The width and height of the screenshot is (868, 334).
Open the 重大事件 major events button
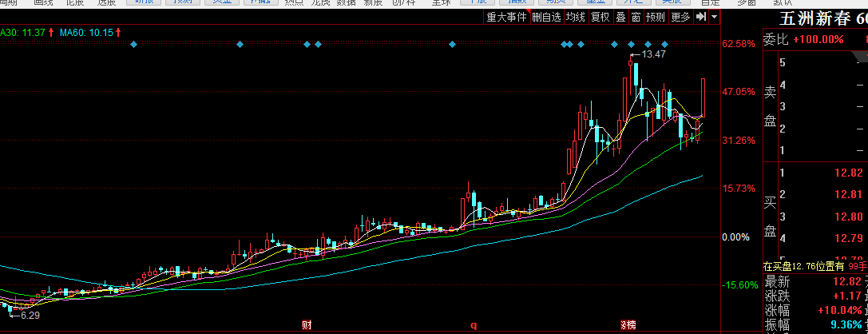506,17
